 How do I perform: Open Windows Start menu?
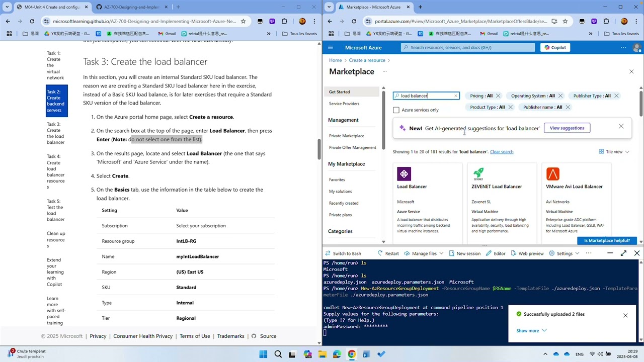click(263, 354)
